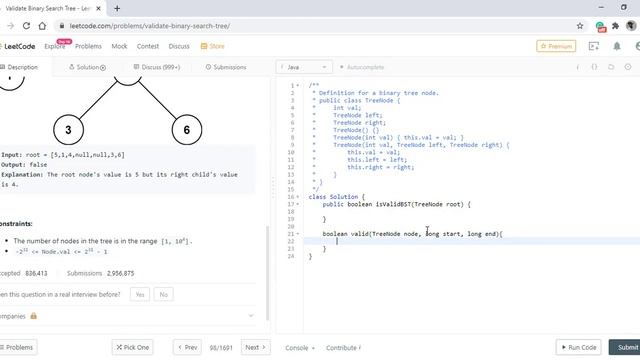Click the Run Code button
Image resolution: width=640 pixels, height=360 pixels.
(x=578, y=347)
